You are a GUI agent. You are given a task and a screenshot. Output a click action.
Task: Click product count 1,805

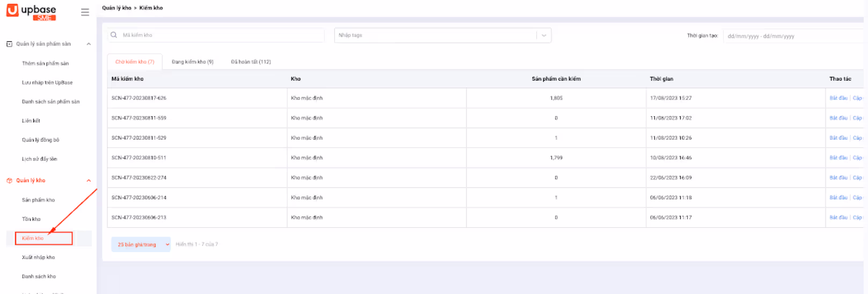tap(556, 98)
